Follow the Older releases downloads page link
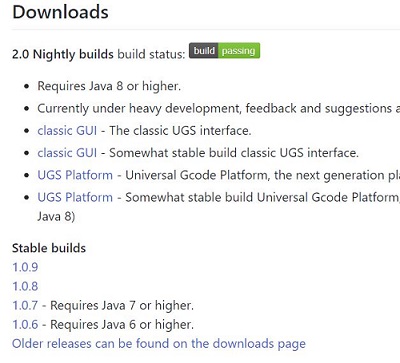 tap(159, 344)
